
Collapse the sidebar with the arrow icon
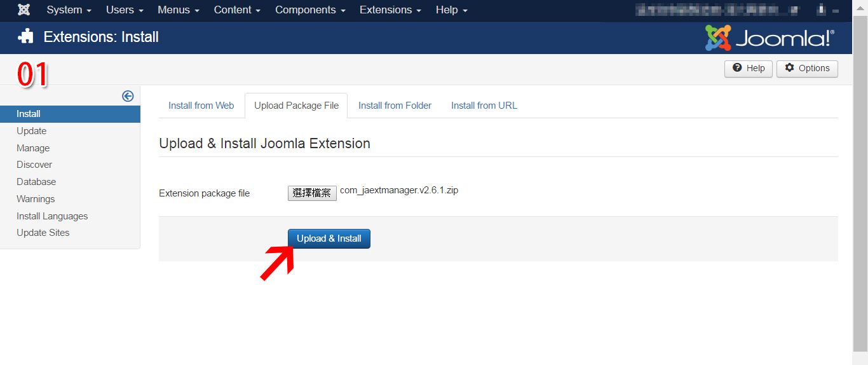tap(128, 96)
